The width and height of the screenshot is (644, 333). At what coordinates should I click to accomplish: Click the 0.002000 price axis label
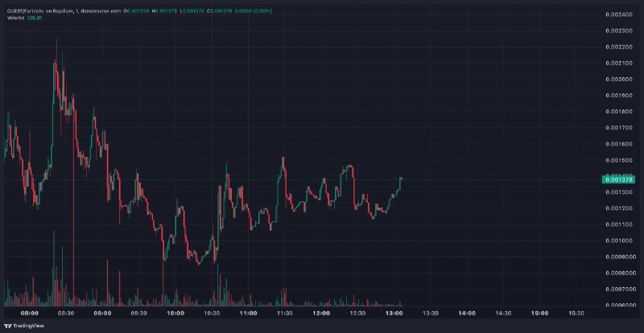[618, 80]
